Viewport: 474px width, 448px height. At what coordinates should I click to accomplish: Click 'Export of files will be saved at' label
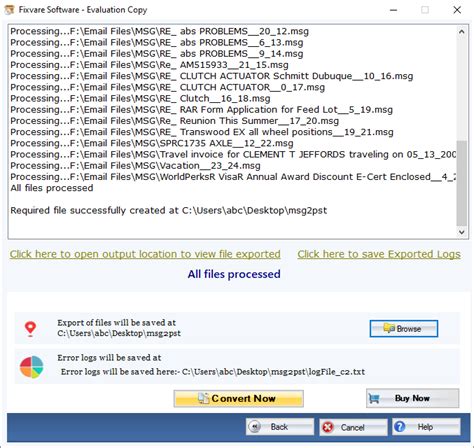tap(117, 323)
